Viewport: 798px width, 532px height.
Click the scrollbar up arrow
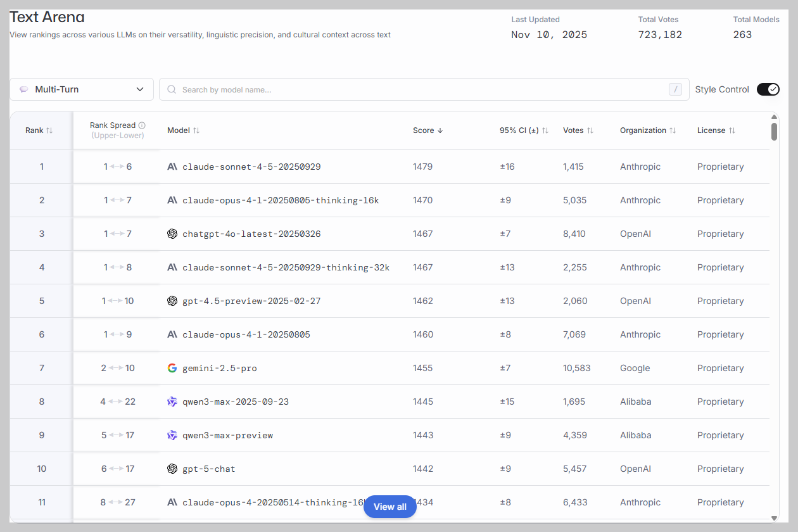click(x=774, y=117)
